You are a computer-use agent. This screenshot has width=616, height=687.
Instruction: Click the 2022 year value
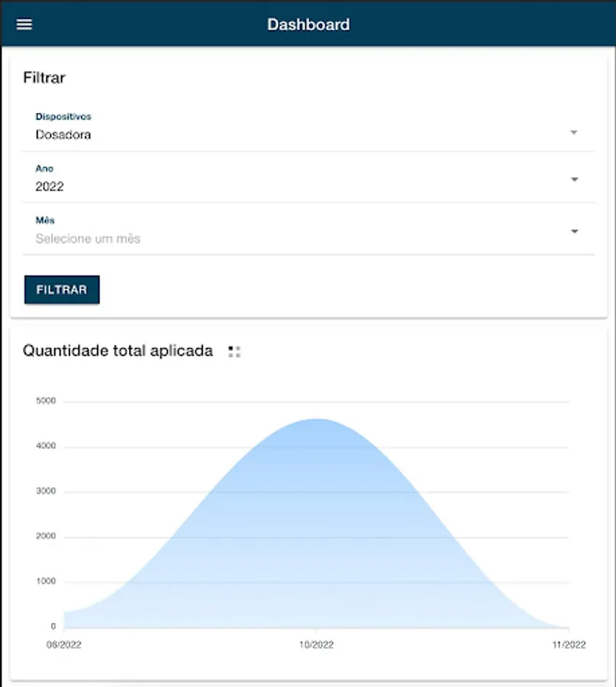(50, 186)
